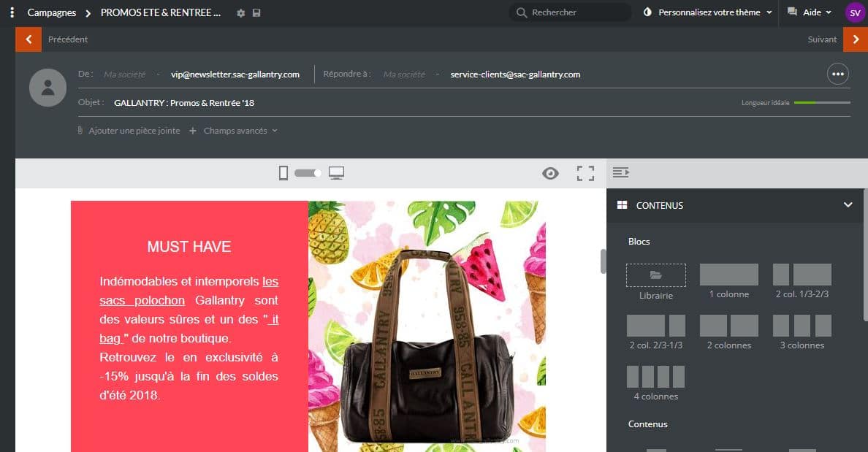Edit the Objet subject field
Viewport: 868px width, 452px height.
tap(184, 103)
